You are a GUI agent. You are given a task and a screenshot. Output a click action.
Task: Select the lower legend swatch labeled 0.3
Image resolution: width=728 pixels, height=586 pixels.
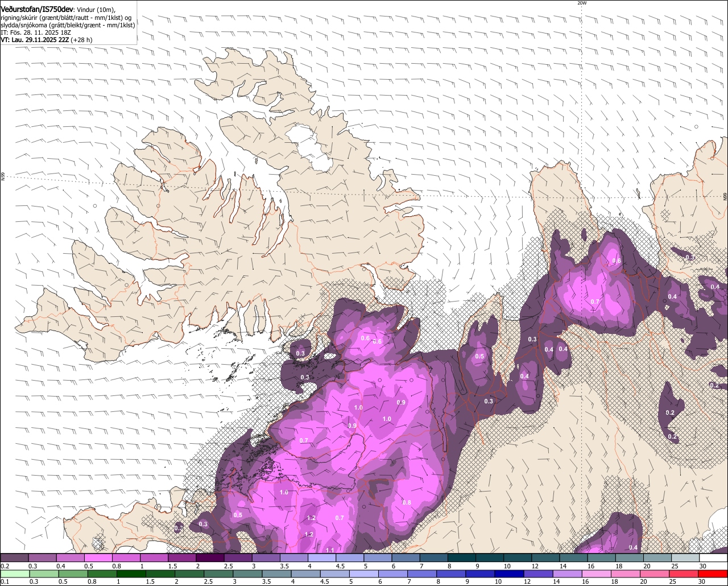point(44,574)
